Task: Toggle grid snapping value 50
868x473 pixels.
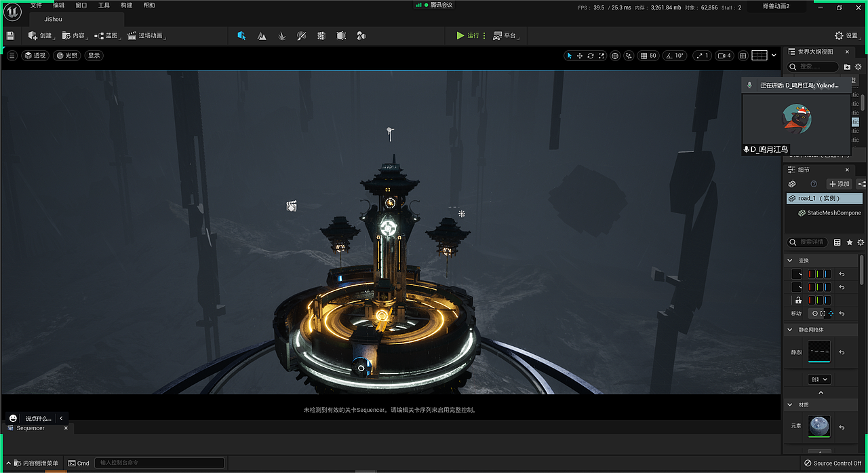Action: 648,56
